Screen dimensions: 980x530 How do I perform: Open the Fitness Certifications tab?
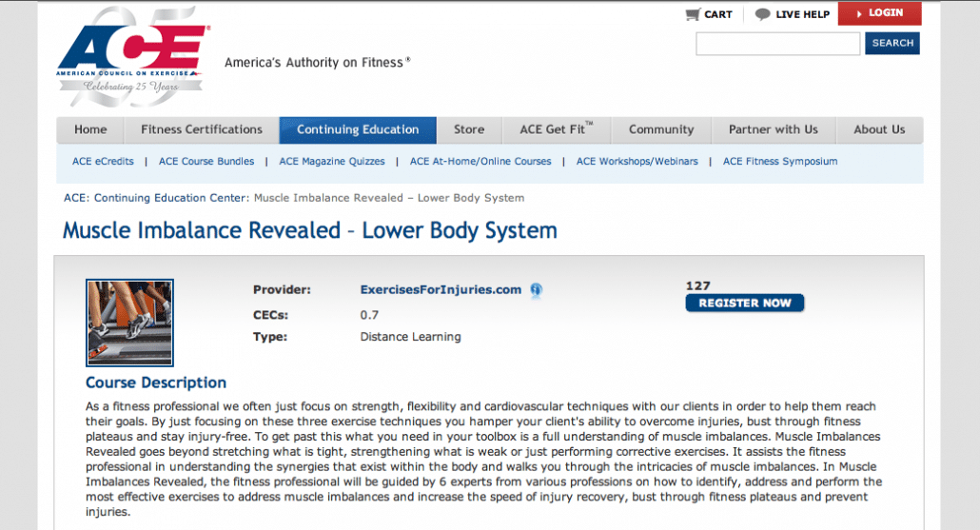pyautogui.click(x=202, y=130)
